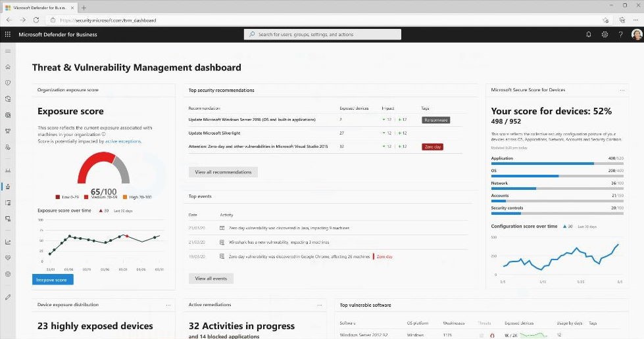Open the active exceptions link
Screen dimensions: 644x339
(123, 141)
